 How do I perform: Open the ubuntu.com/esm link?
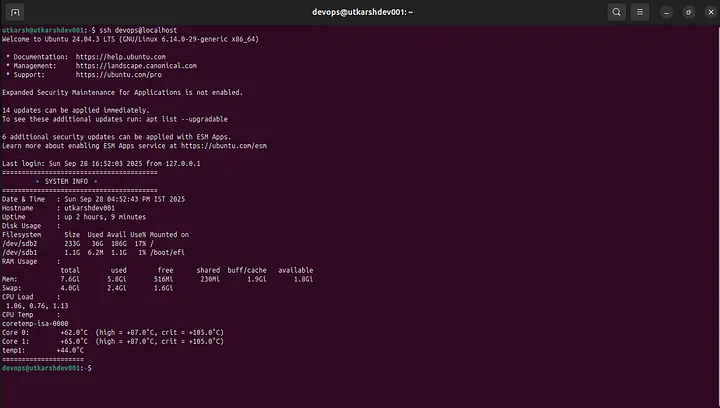(x=224, y=145)
